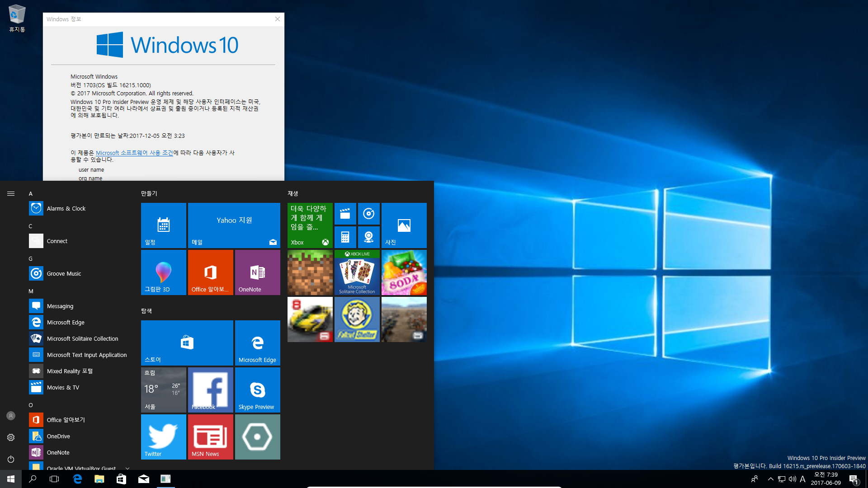Image resolution: width=868 pixels, height=488 pixels.
Task: Launch Mixed Reality 포털
Action: 78,371
